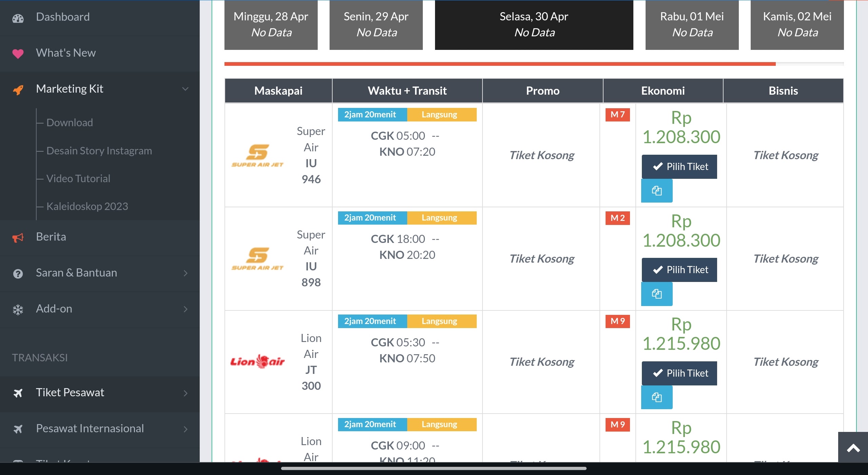Click the Bisnis column header
This screenshot has width=868, height=475.
[783, 91]
